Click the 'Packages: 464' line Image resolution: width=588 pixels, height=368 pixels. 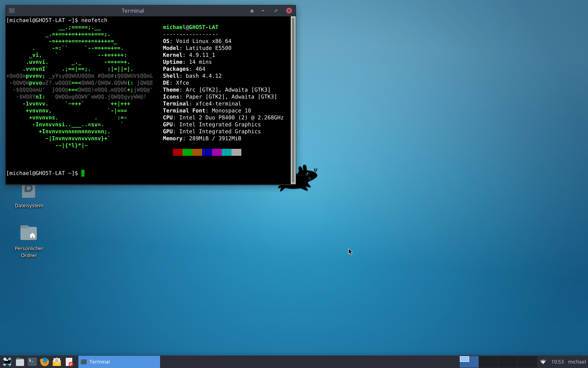click(x=184, y=69)
